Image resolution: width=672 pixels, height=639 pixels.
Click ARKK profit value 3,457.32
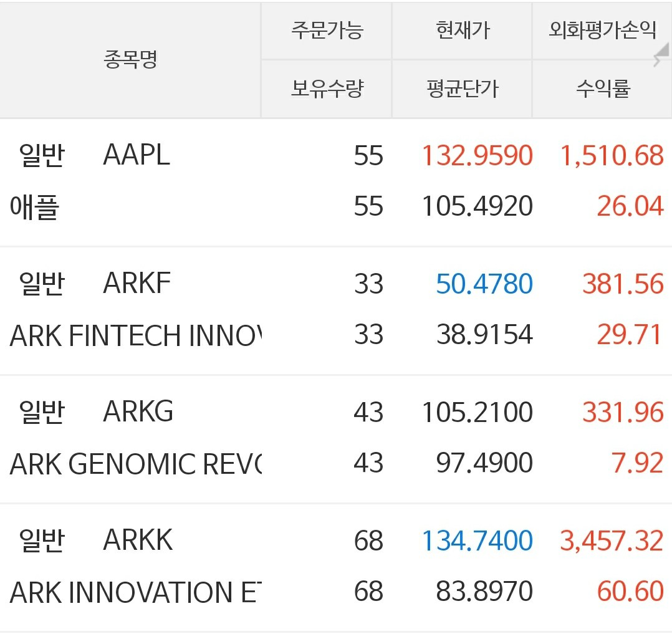coord(612,541)
